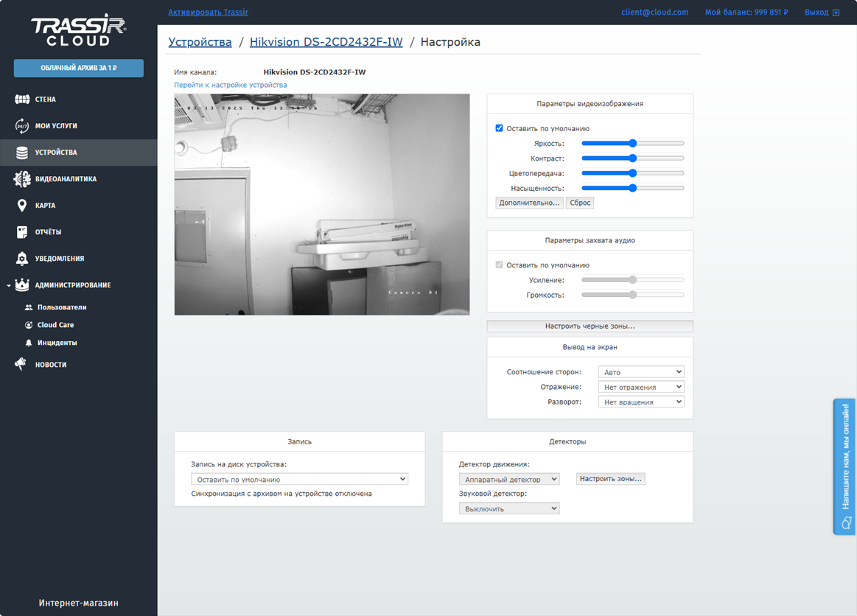857x616 pixels.
Task: Click the Уведомления bell icon
Action: pos(22,259)
